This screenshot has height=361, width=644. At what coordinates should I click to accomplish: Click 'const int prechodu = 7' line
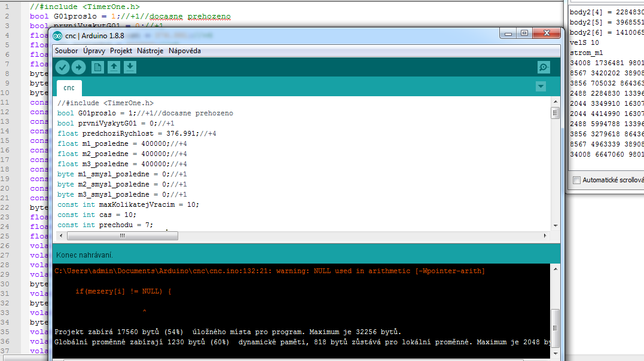pyautogui.click(x=105, y=225)
